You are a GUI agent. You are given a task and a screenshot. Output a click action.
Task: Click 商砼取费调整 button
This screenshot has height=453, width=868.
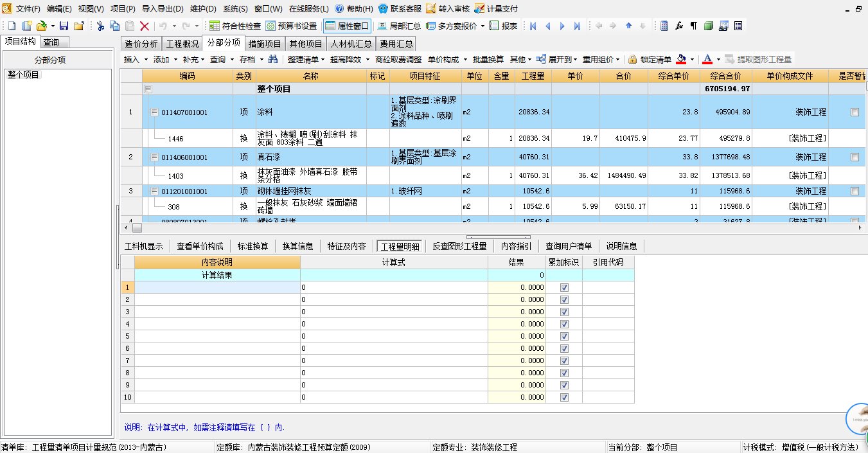pos(398,59)
